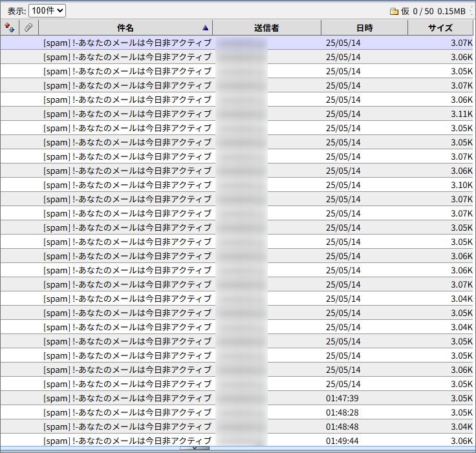Click the 仮 folder name label
Screen dimensions: 476x453
(x=405, y=11)
